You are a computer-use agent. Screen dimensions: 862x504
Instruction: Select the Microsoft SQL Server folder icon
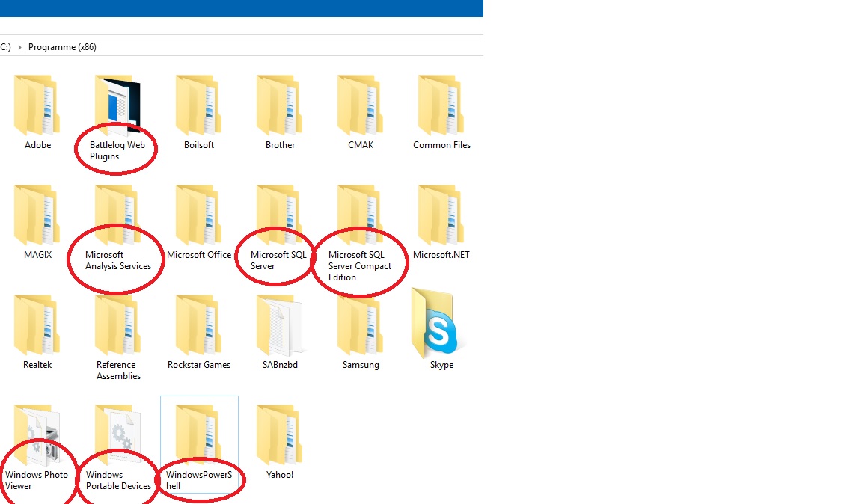click(279, 215)
